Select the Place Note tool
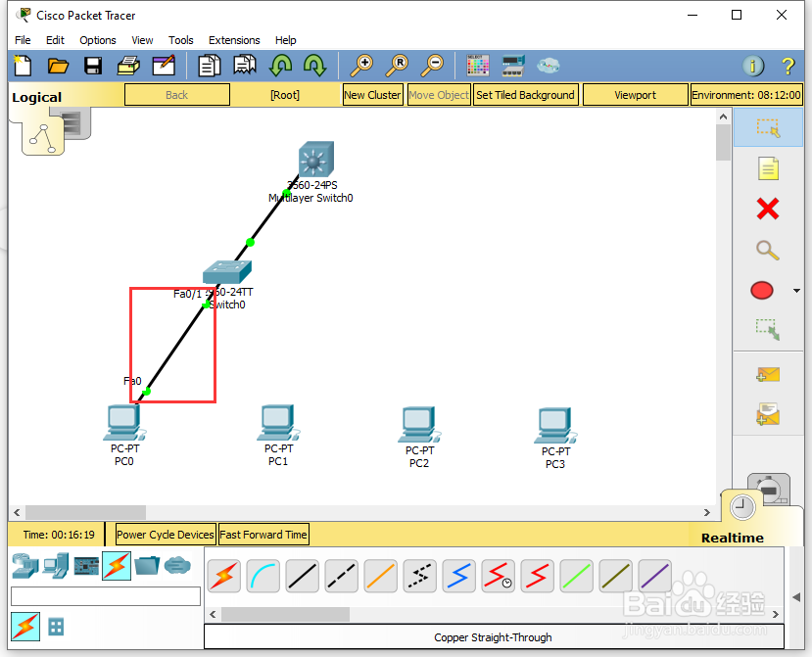This screenshot has height=657, width=812. 768,168
